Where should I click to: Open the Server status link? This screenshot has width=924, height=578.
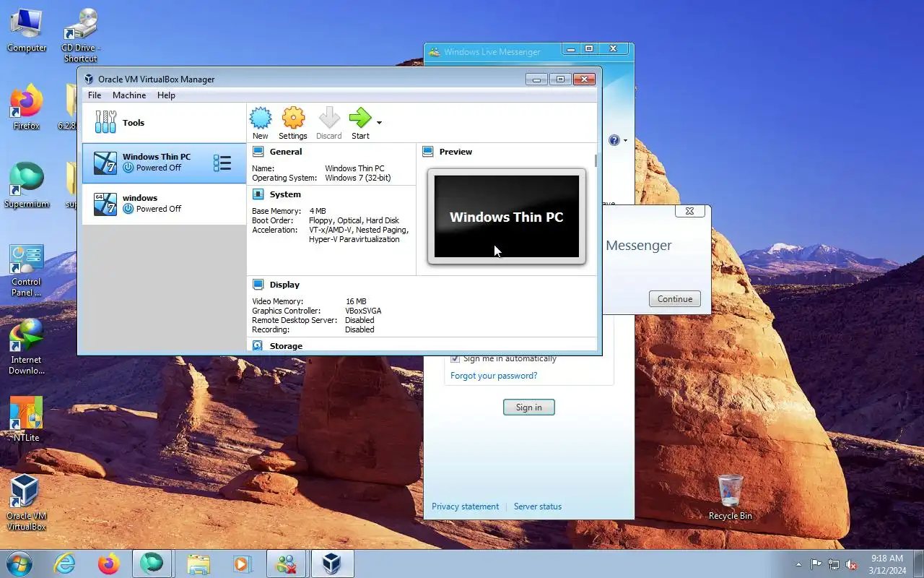[x=538, y=506]
